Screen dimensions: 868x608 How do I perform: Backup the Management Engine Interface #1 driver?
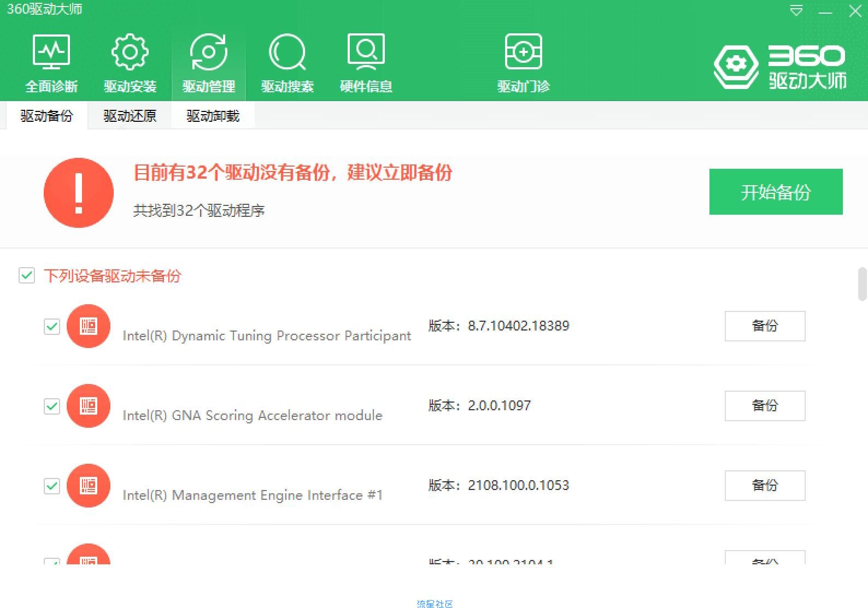pos(765,486)
